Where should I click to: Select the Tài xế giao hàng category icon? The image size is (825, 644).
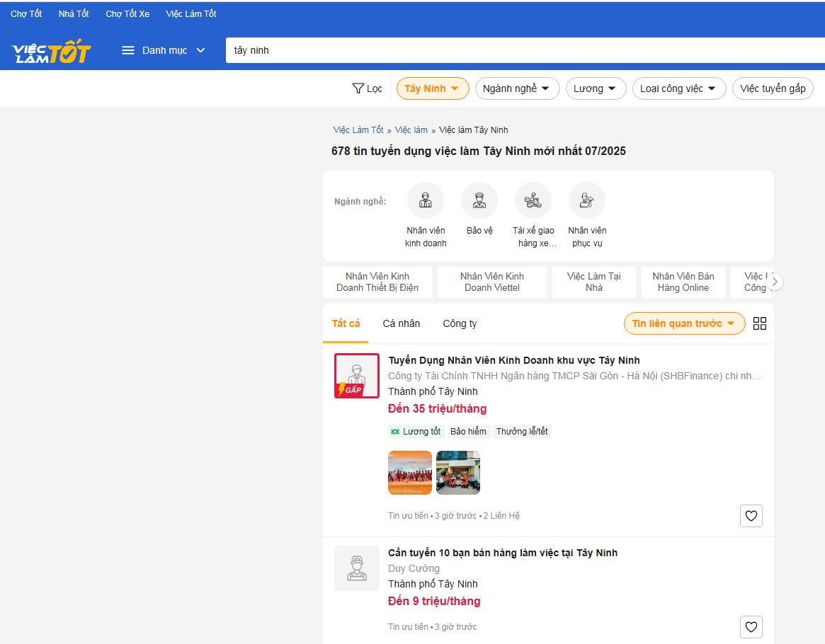click(533, 200)
